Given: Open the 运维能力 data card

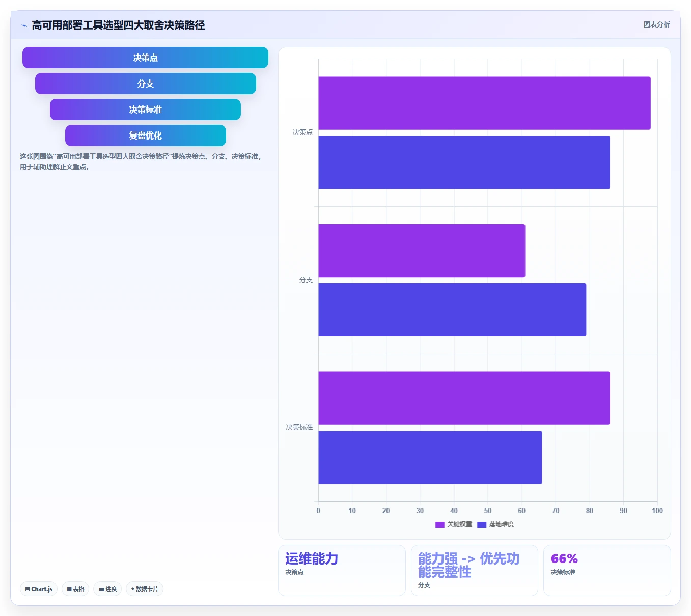Looking at the screenshot, I should click(342, 570).
